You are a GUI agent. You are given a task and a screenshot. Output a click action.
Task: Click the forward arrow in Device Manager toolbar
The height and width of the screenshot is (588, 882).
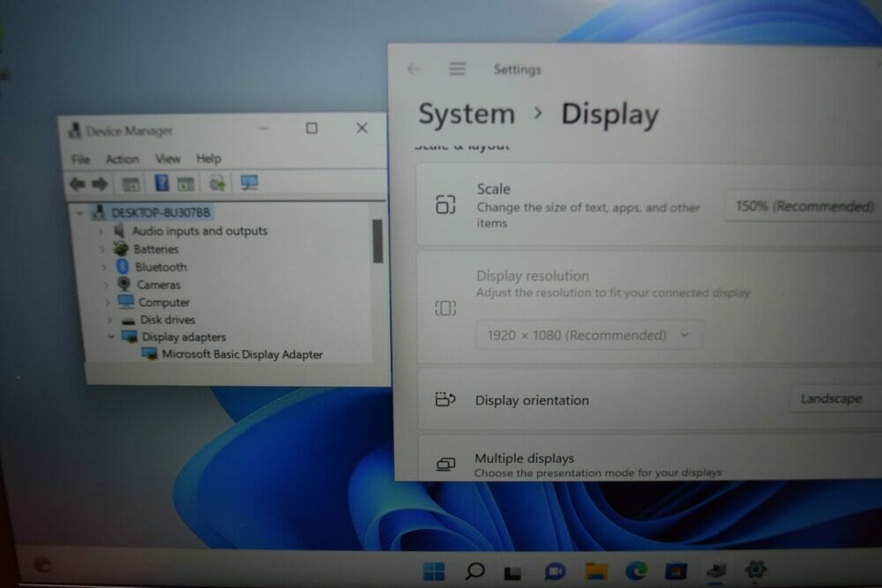point(100,184)
